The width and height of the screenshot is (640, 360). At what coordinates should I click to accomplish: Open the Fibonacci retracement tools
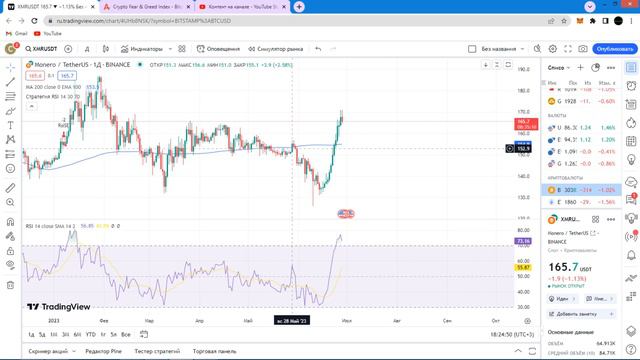(x=11, y=96)
